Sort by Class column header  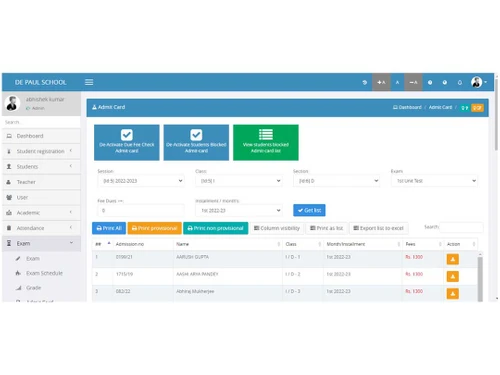point(303,244)
